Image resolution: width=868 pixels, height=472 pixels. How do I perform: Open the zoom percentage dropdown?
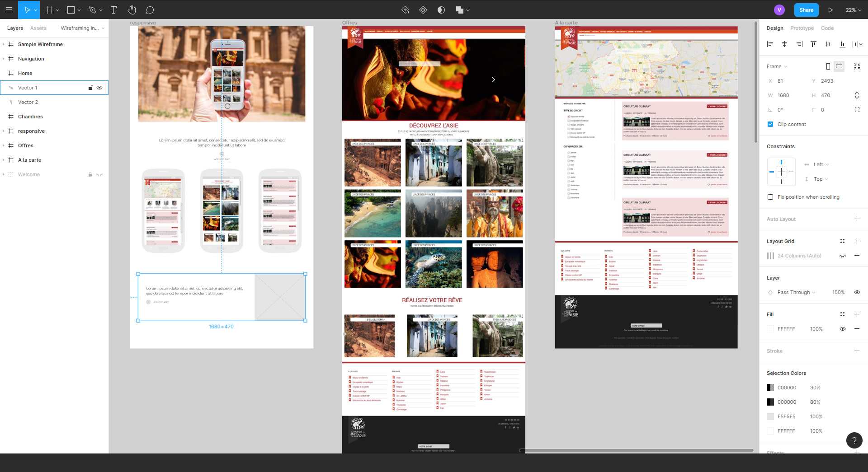pyautogui.click(x=852, y=9)
